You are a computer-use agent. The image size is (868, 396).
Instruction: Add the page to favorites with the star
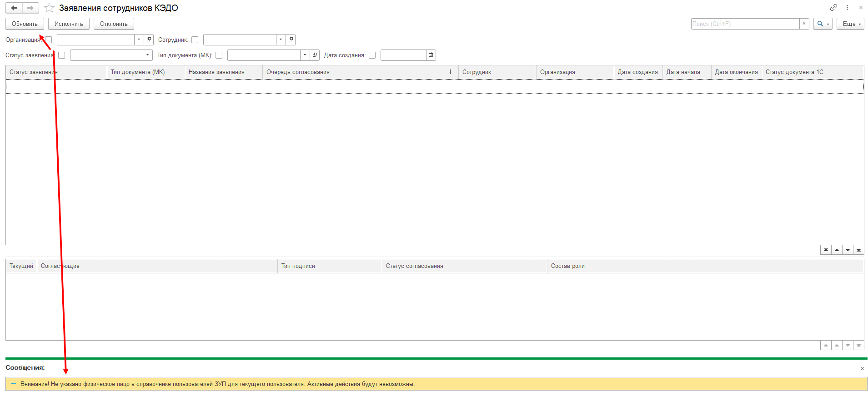coord(49,8)
